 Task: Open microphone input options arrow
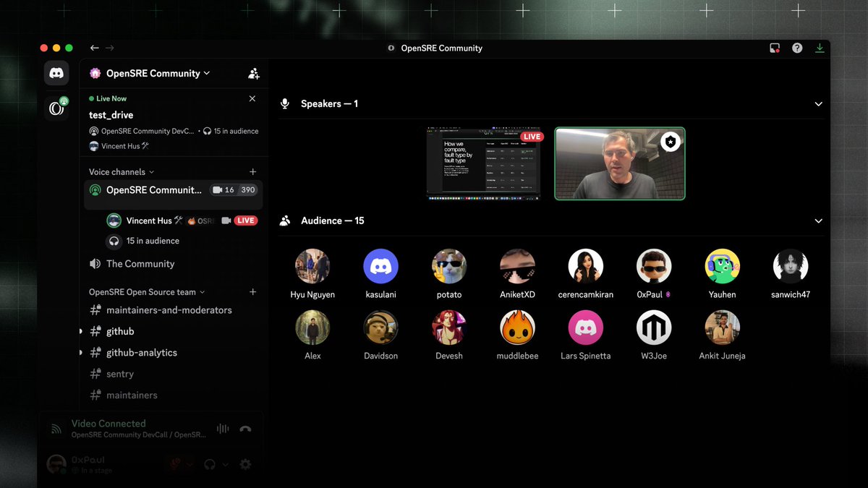(190, 464)
